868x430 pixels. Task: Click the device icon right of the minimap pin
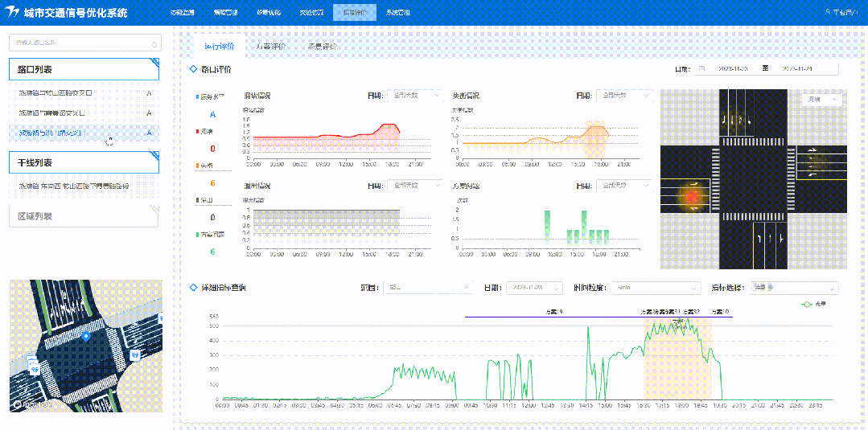pos(134,354)
